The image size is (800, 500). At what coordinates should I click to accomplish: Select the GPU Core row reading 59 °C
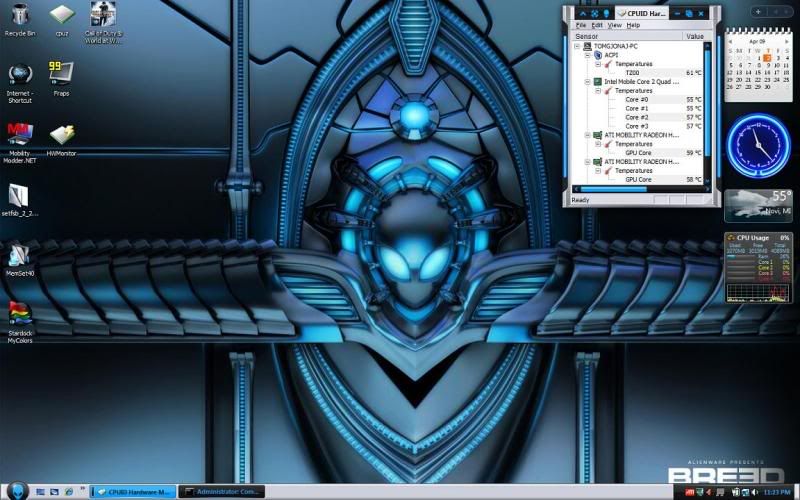click(x=663, y=153)
